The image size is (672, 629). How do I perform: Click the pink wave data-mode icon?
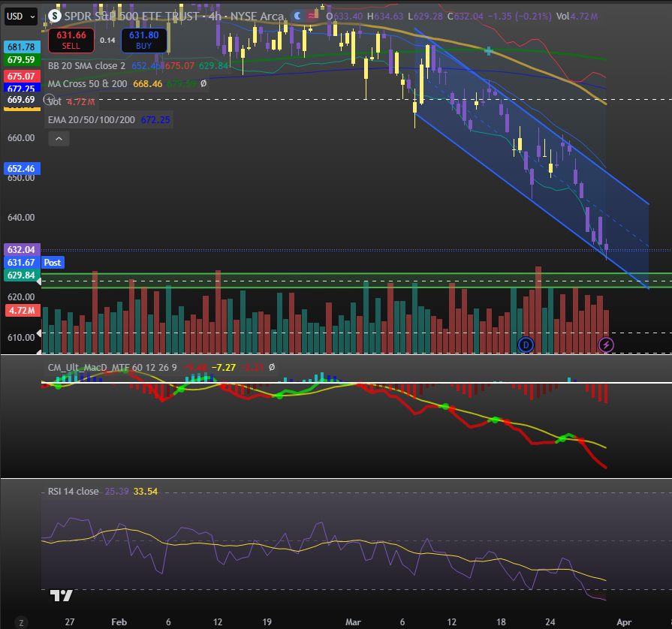click(312, 17)
